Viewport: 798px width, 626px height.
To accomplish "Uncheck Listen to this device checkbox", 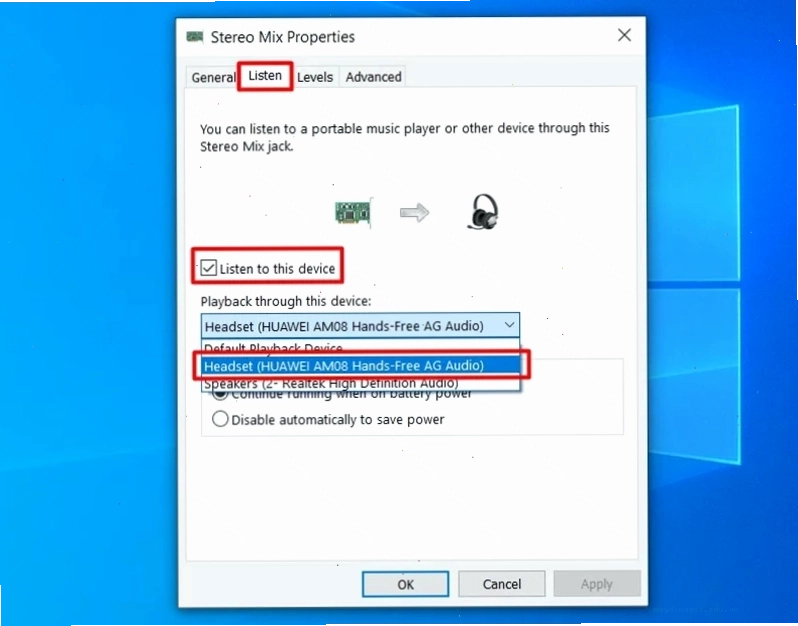I will coord(209,268).
